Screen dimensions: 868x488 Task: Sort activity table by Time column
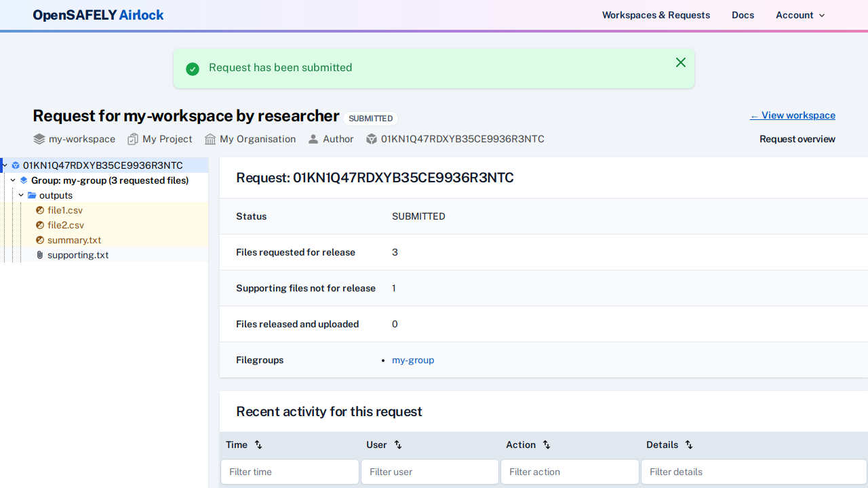coord(258,445)
